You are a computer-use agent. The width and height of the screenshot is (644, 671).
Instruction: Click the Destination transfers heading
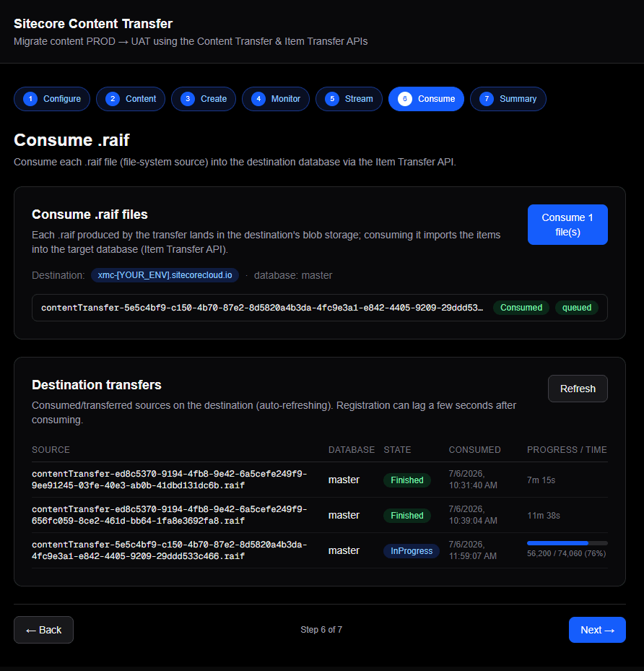coord(97,385)
